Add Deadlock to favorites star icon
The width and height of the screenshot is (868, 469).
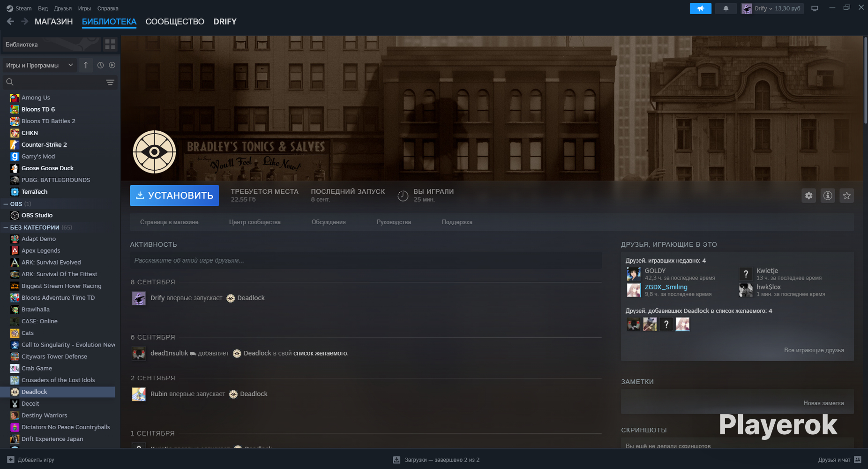tap(846, 196)
